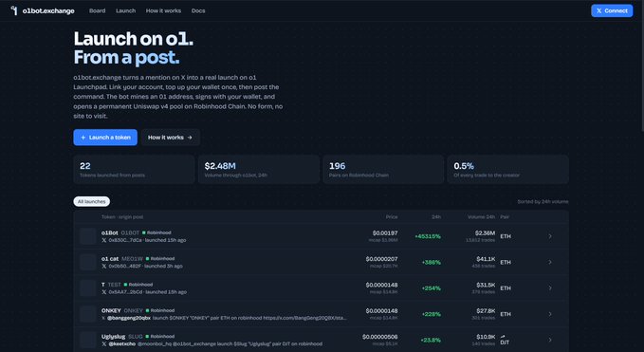Click the +23.8% change value
Image resolution: width=644 pixels, height=352 pixels.
431,340
